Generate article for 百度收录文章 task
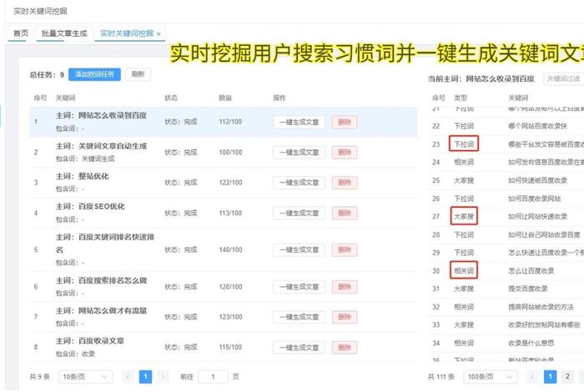Image resolution: width=584 pixels, height=392 pixels. tap(299, 347)
